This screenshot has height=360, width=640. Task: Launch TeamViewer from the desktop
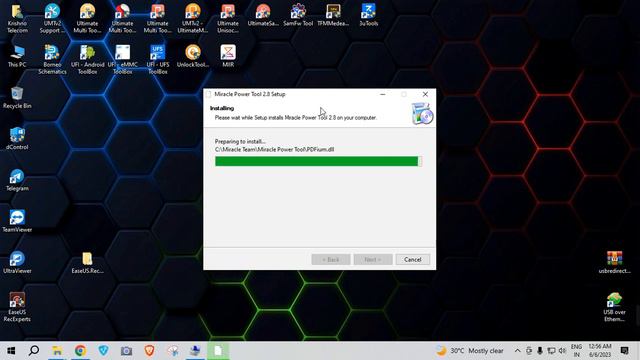(17, 221)
